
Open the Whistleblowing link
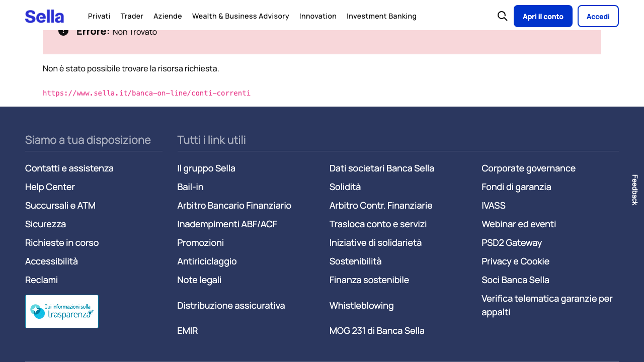pyautogui.click(x=362, y=305)
